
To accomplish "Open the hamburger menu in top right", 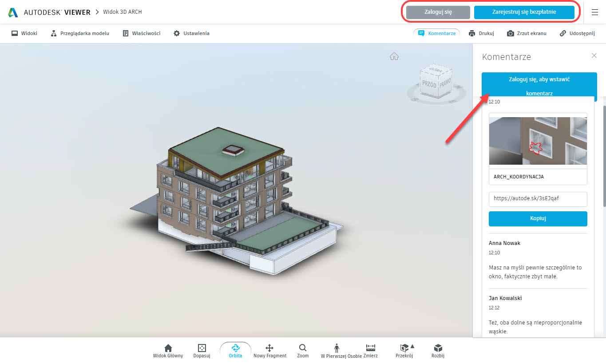I will point(595,12).
